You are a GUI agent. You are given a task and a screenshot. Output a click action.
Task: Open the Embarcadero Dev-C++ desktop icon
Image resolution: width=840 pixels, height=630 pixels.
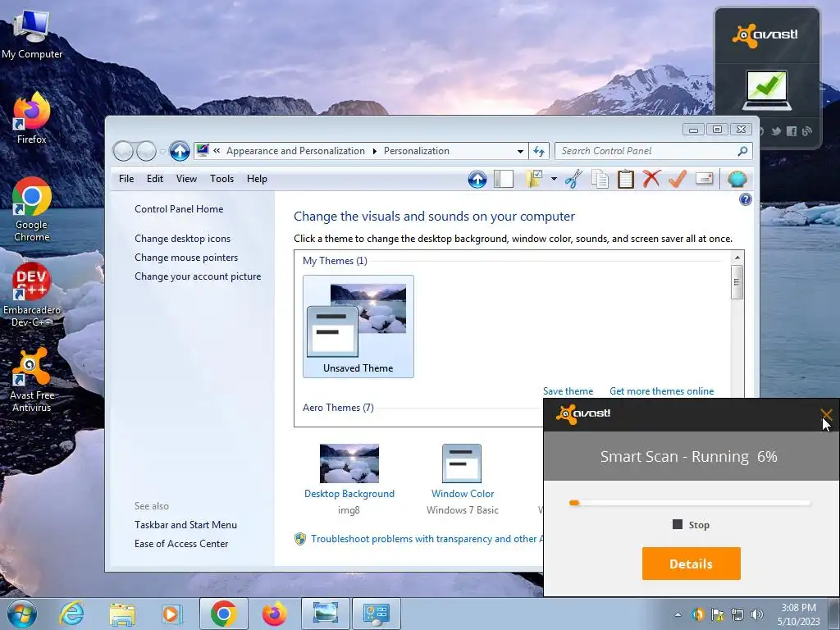click(x=32, y=294)
